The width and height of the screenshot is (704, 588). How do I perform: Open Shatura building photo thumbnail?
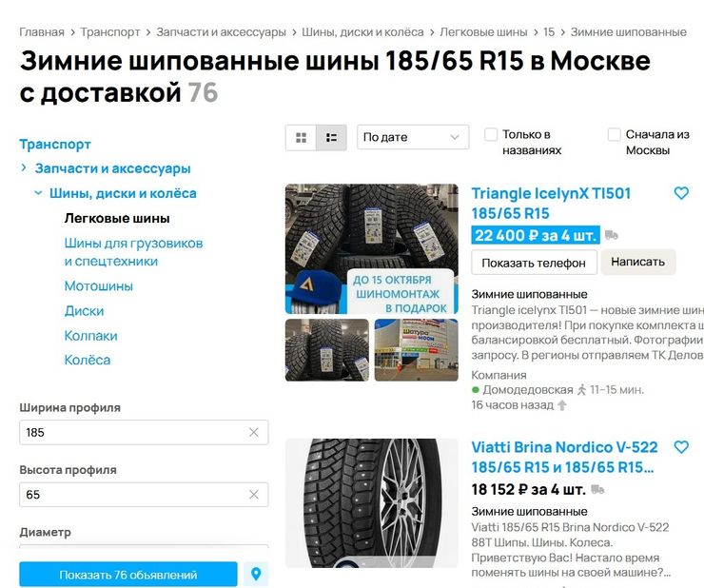[x=416, y=350]
